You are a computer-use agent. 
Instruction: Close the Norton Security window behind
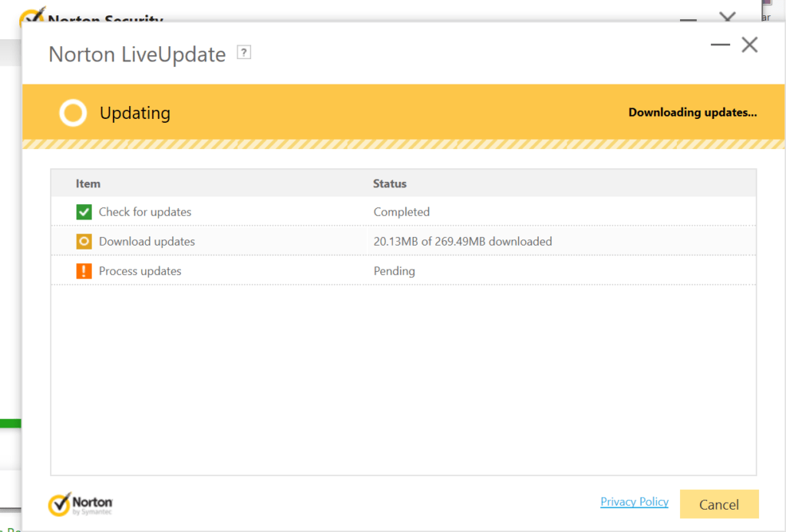728,17
